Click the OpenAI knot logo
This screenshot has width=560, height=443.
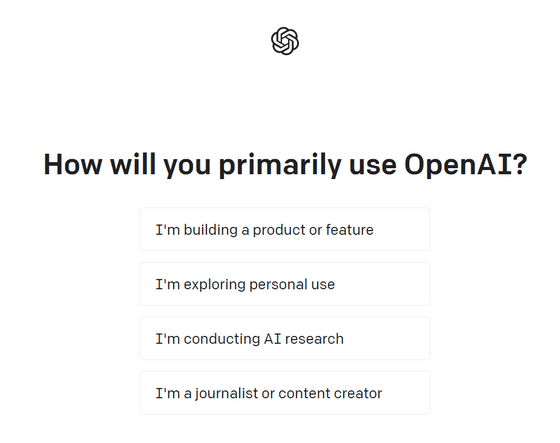coord(285,41)
